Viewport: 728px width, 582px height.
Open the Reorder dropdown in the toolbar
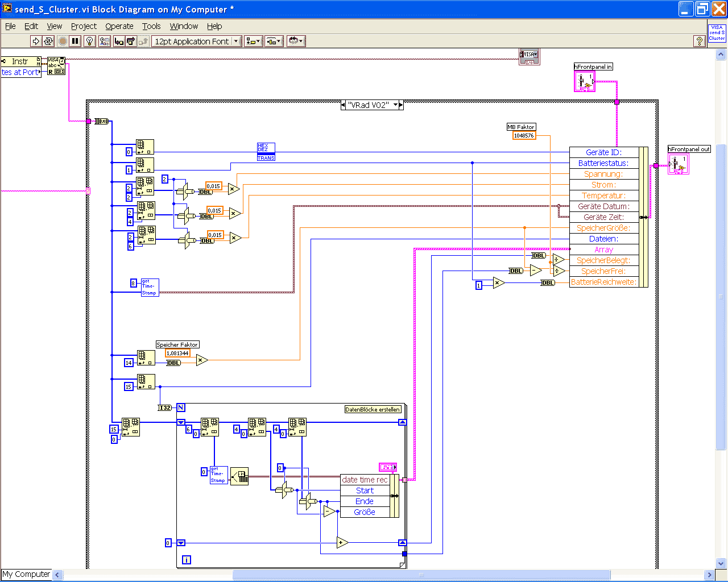point(296,41)
